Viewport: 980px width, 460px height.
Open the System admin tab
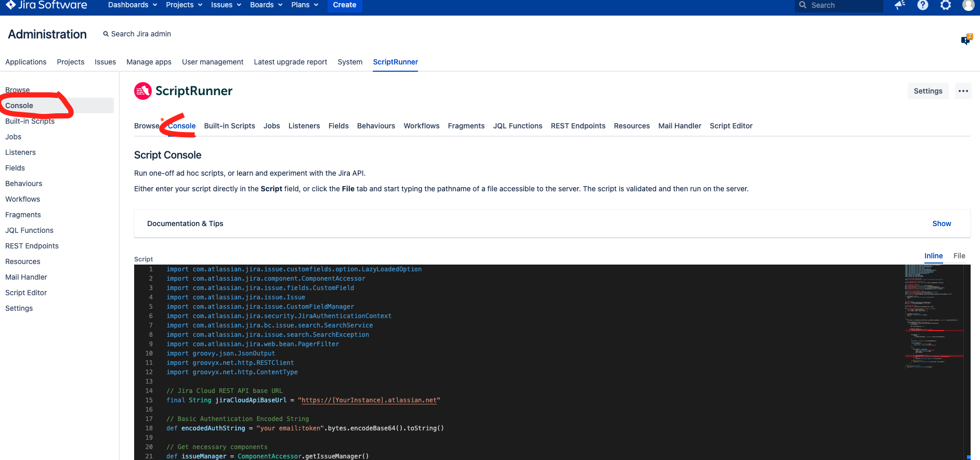pos(350,62)
